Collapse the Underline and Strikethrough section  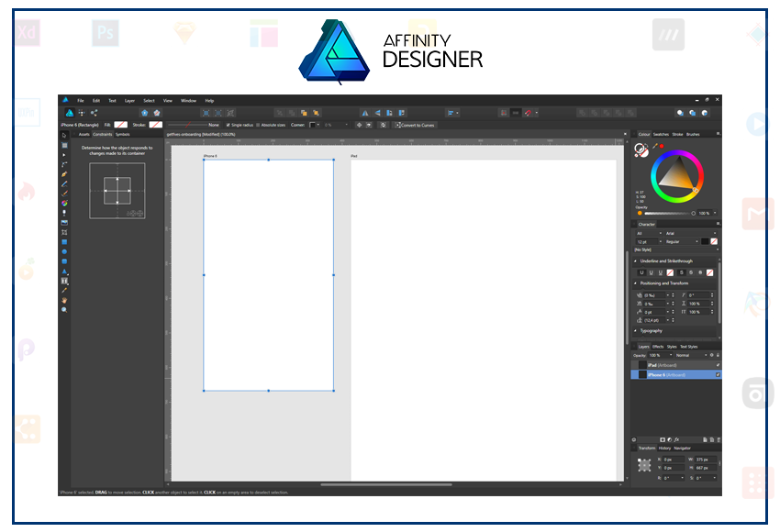click(635, 261)
